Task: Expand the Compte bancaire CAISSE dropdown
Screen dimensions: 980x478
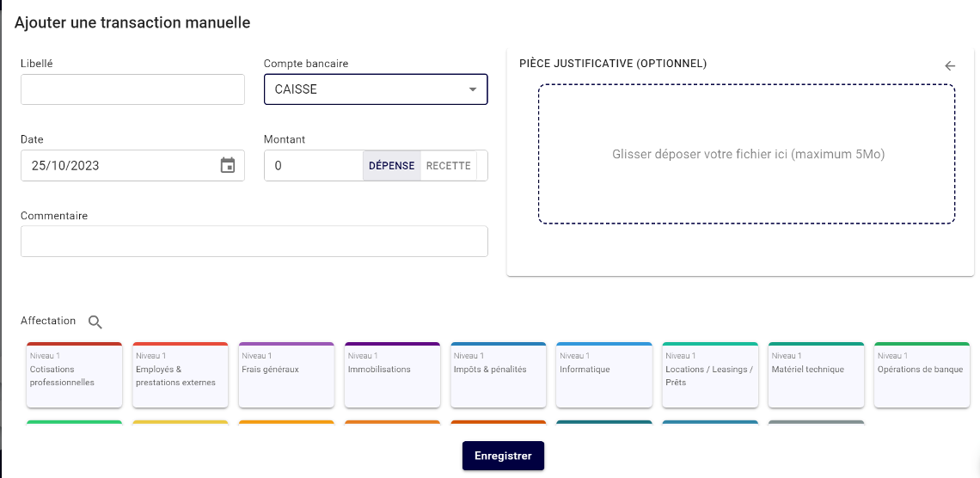Action: pyautogui.click(x=376, y=89)
